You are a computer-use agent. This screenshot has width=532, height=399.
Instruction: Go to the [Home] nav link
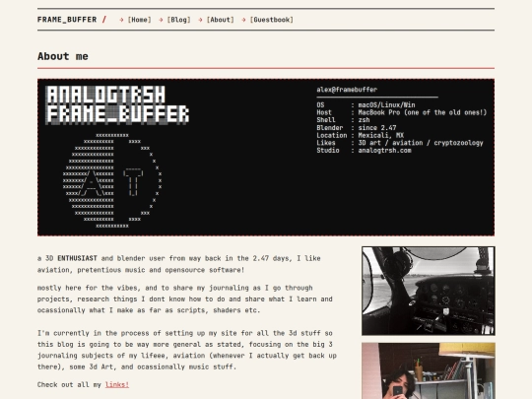pyautogui.click(x=140, y=20)
